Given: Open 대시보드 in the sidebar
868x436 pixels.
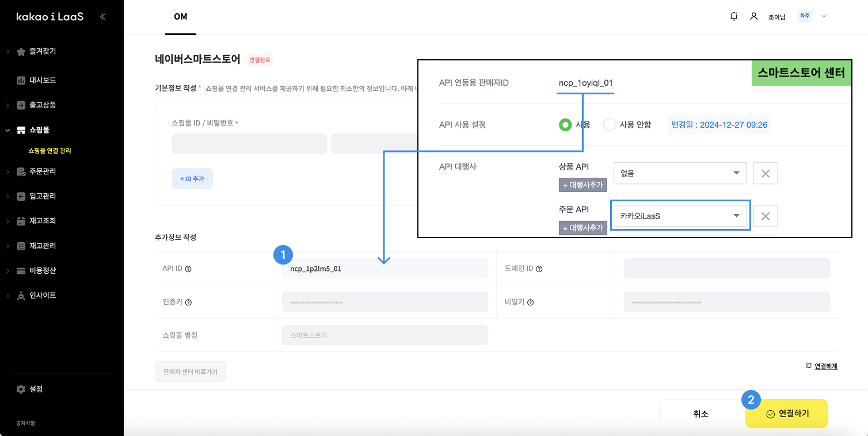Looking at the screenshot, I should pos(43,81).
